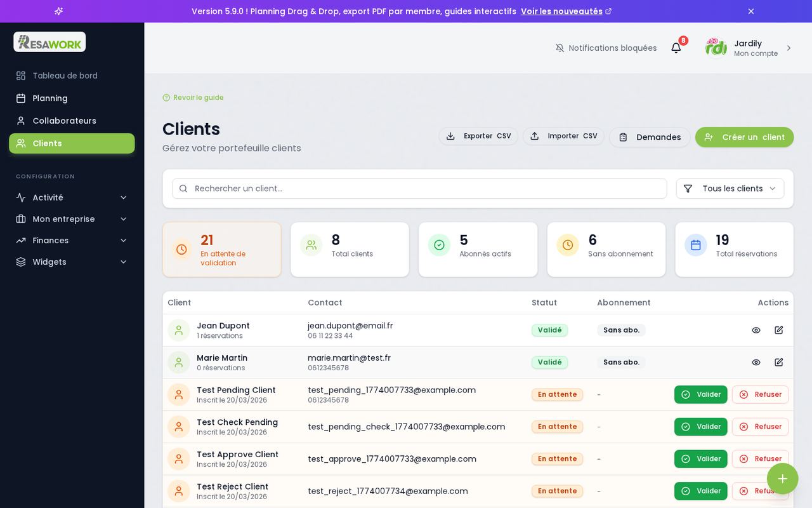This screenshot has height=508, width=812.
Task: Expand the Finances section
Action: [x=72, y=241]
